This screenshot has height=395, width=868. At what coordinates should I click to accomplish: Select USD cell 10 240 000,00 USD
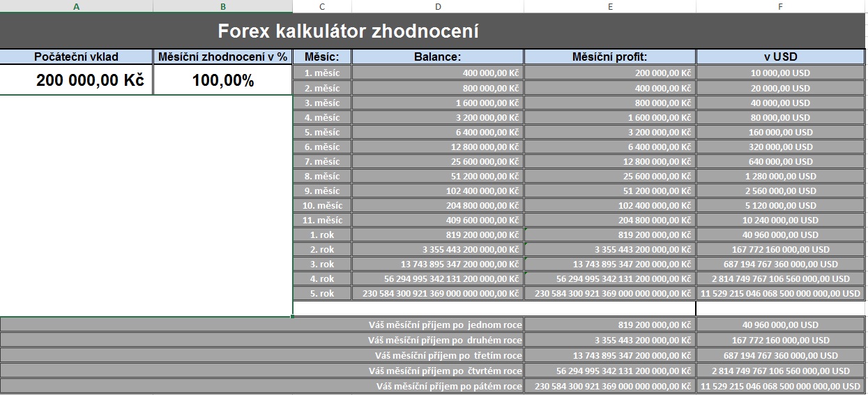(x=781, y=220)
